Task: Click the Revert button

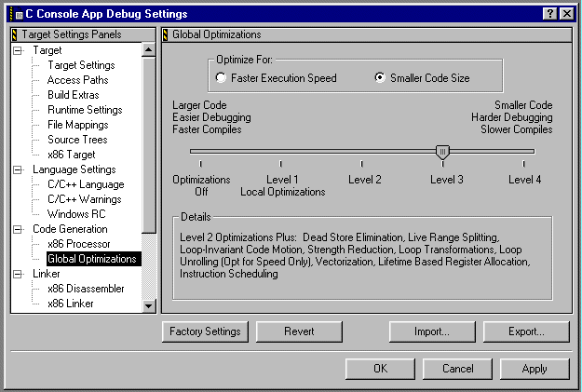Action: [299, 331]
